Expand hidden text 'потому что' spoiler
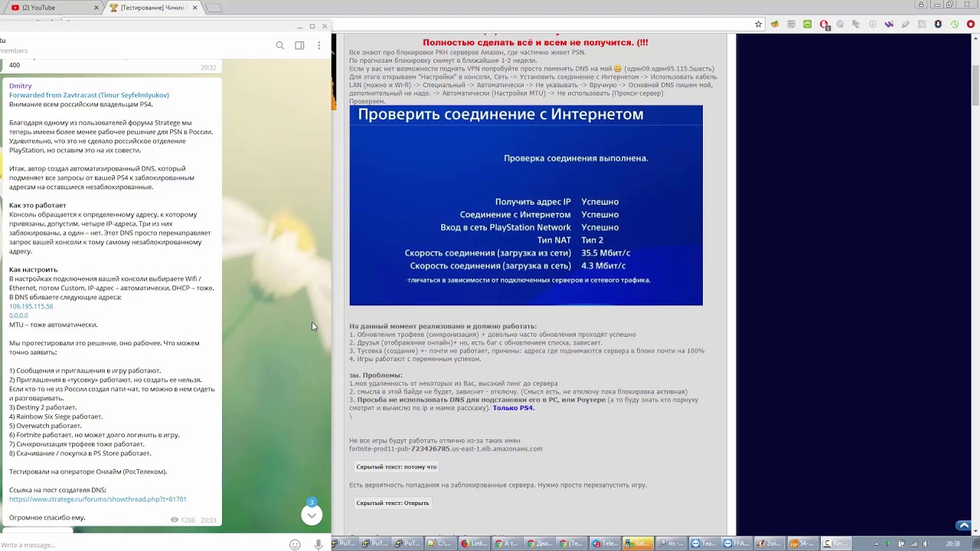This screenshot has height=551, width=980. pos(397,467)
